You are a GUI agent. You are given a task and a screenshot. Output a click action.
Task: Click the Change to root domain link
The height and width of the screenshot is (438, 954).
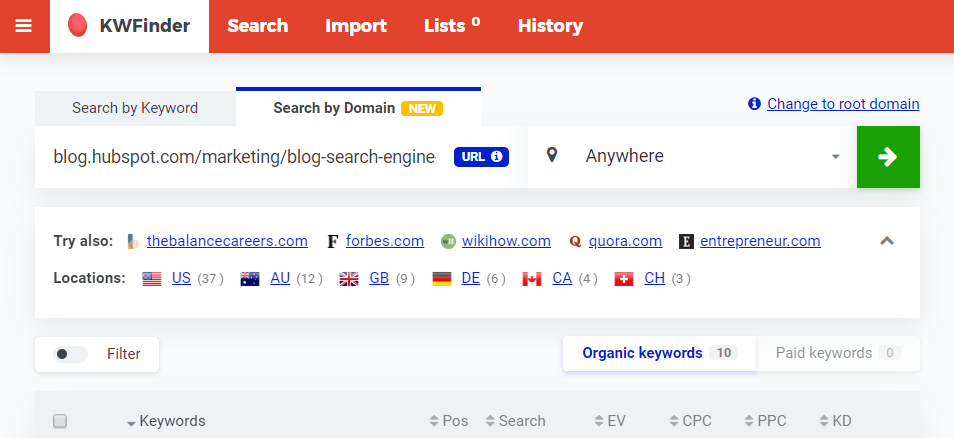tap(843, 104)
